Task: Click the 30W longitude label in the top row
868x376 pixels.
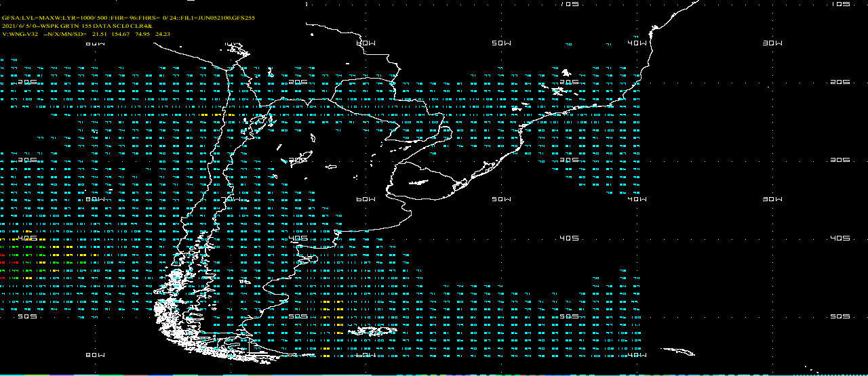Action: 772,43
